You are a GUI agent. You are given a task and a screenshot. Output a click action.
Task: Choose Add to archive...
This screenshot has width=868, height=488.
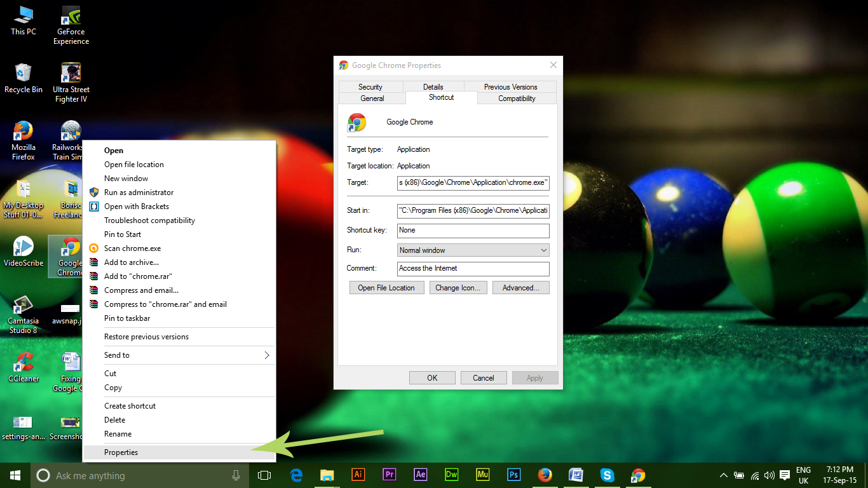pos(180,262)
